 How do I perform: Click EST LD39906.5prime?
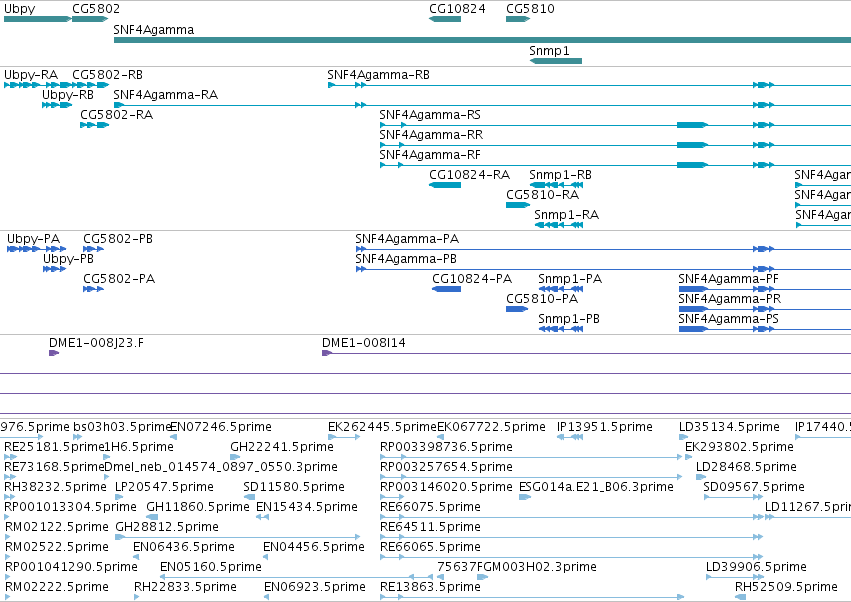point(756,568)
